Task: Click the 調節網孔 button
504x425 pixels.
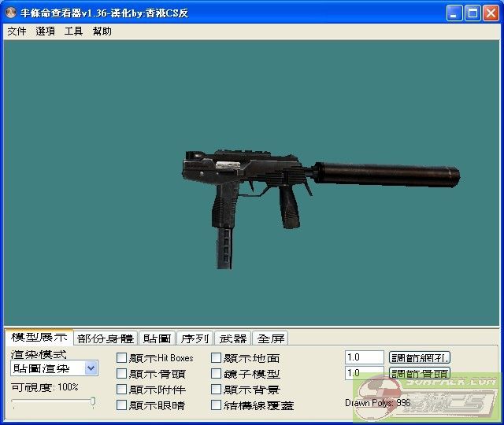Action: [x=420, y=357]
